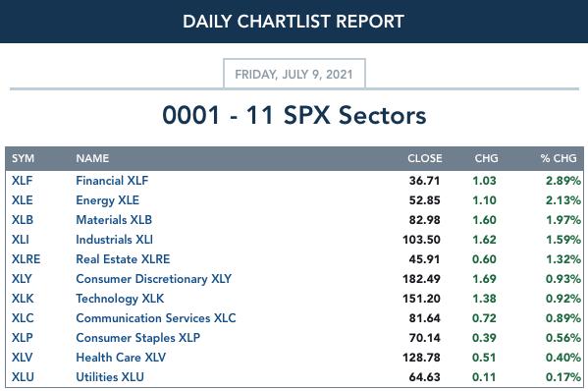Sort by the NAME column header
The height and width of the screenshot is (391, 588).
pos(92,158)
